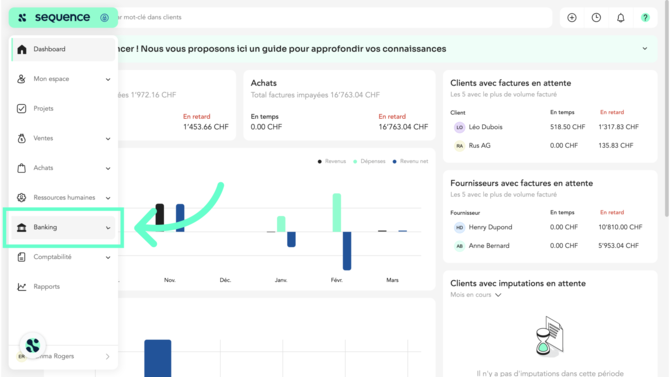Viewport: 670px width, 377px height.
Task: Open the Mois en cours period dropdown
Action: click(x=476, y=295)
